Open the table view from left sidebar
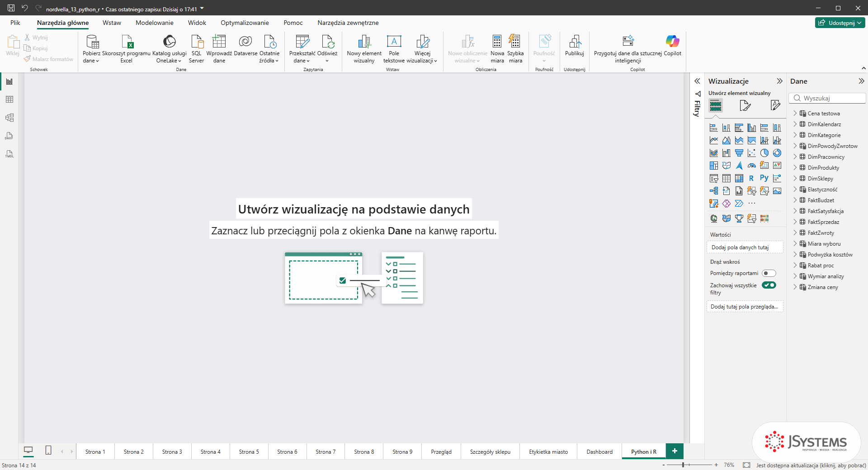868x470 pixels. (9, 100)
